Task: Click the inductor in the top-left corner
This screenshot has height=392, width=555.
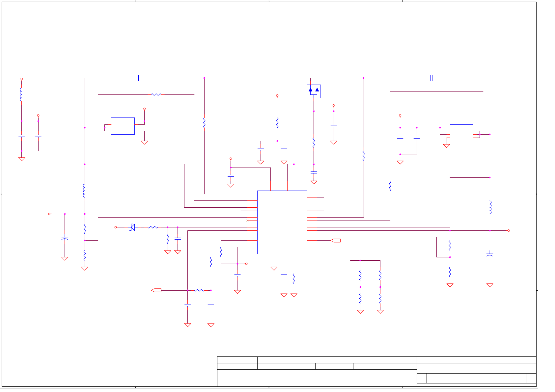Action: pyautogui.click(x=21, y=94)
